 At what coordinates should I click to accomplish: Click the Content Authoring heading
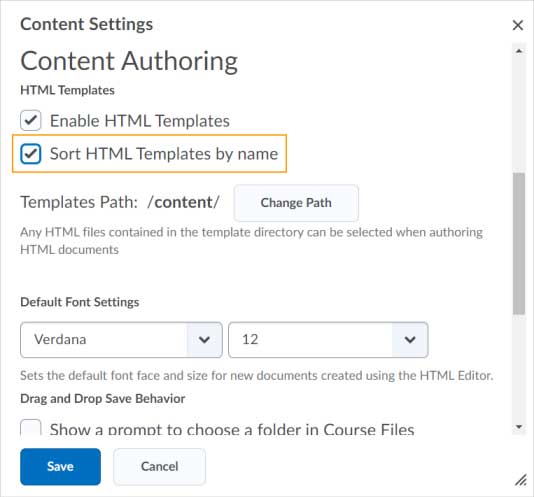(129, 61)
